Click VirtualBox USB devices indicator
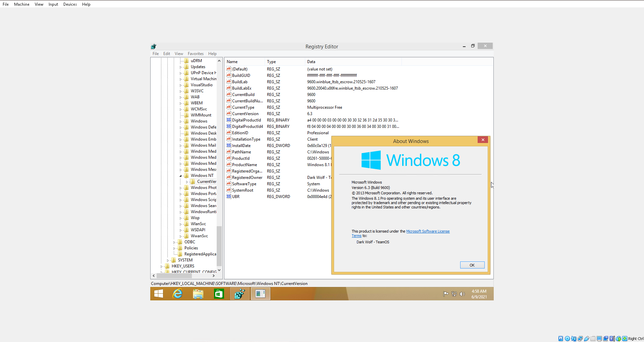This screenshot has width=644, height=342. coord(587,339)
